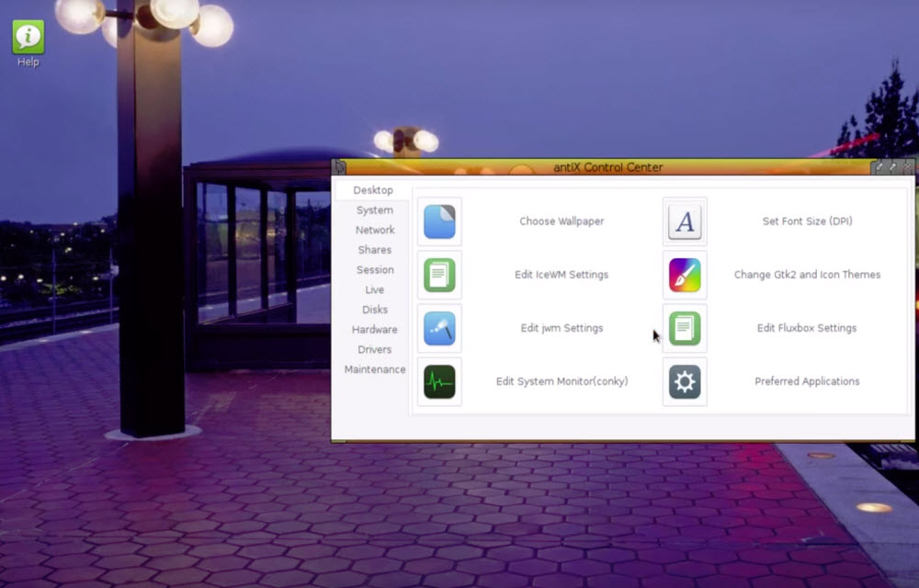The height and width of the screenshot is (588, 919).
Task: Open the Edit IceWM Settings icon
Action: [x=439, y=275]
